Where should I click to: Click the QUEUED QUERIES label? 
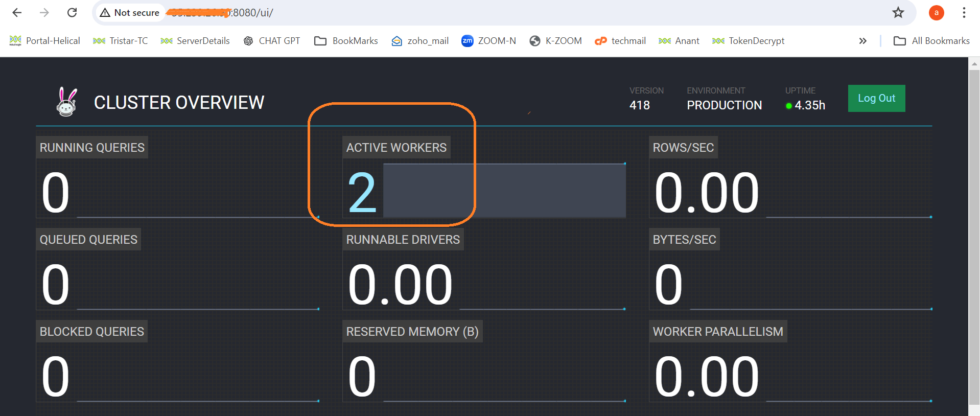(88, 240)
